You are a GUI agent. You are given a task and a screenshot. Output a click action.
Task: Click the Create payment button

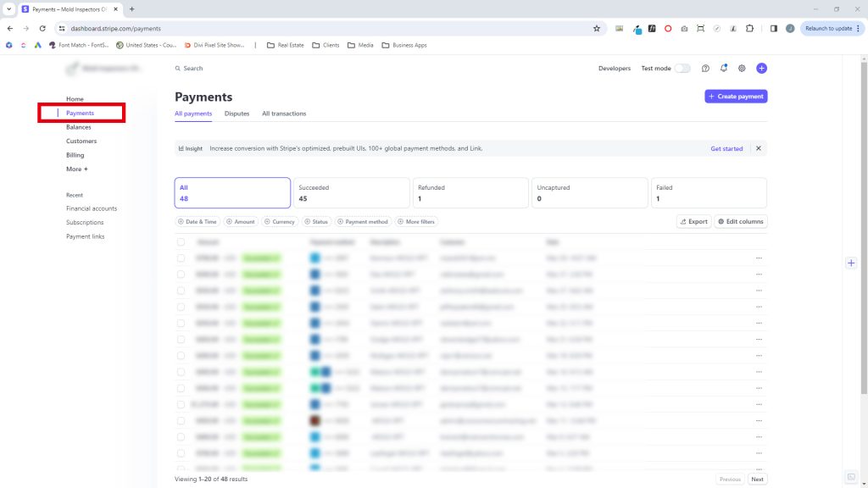pyautogui.click(x=736, y=97)
